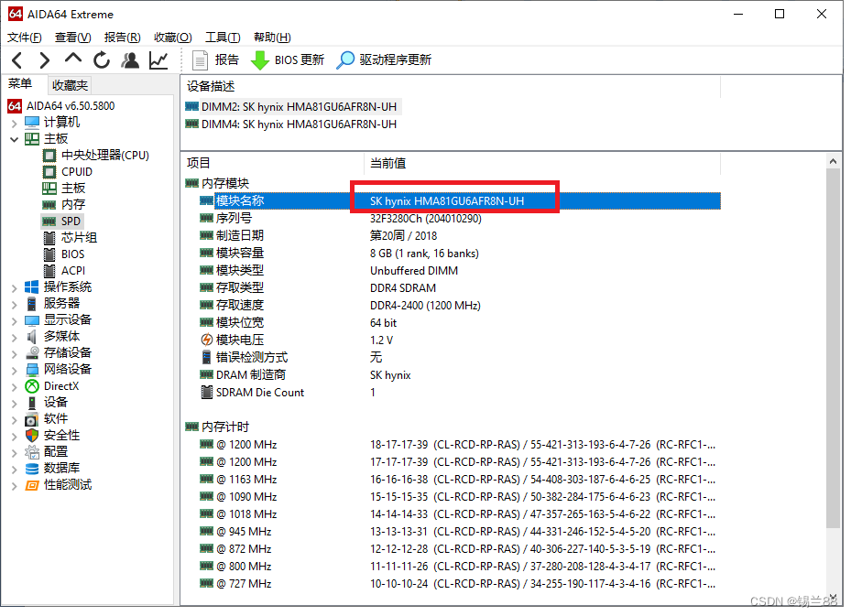The width and height of the screenshot is (851, 616).
Task: Click the green BIOS update arrow icon
Action: [260, 59]
